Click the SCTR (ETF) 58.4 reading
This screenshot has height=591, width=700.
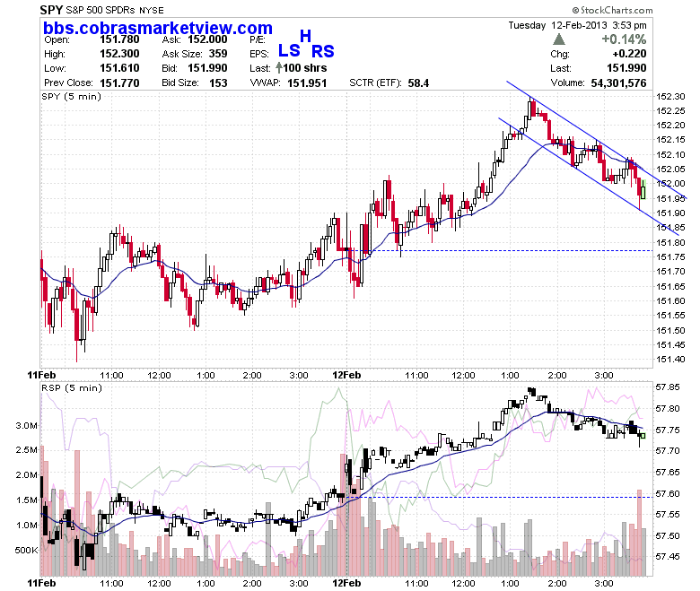pos(418,83)
